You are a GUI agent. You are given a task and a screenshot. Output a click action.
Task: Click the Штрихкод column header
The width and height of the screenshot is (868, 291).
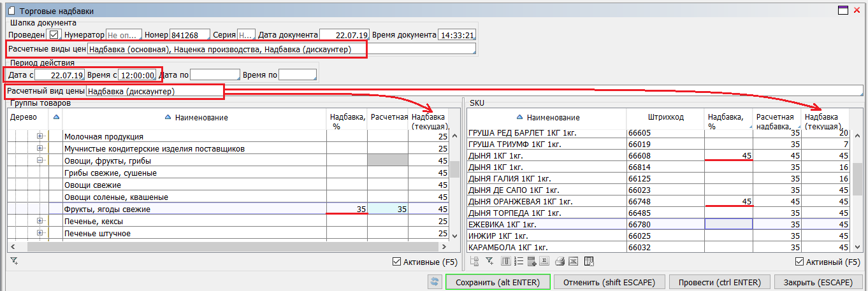pyautogui.click(x=665, y=117)
